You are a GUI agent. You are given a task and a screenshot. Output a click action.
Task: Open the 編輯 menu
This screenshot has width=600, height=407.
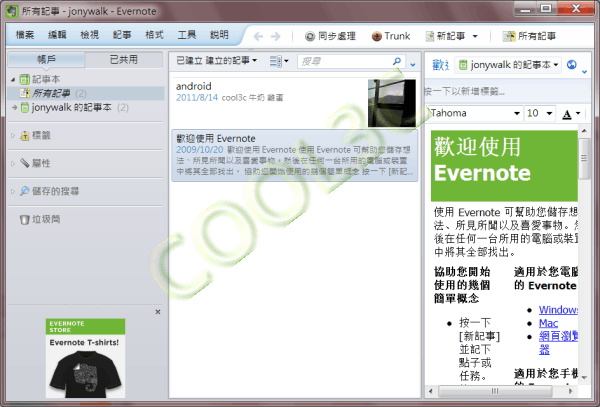(57, 35)
